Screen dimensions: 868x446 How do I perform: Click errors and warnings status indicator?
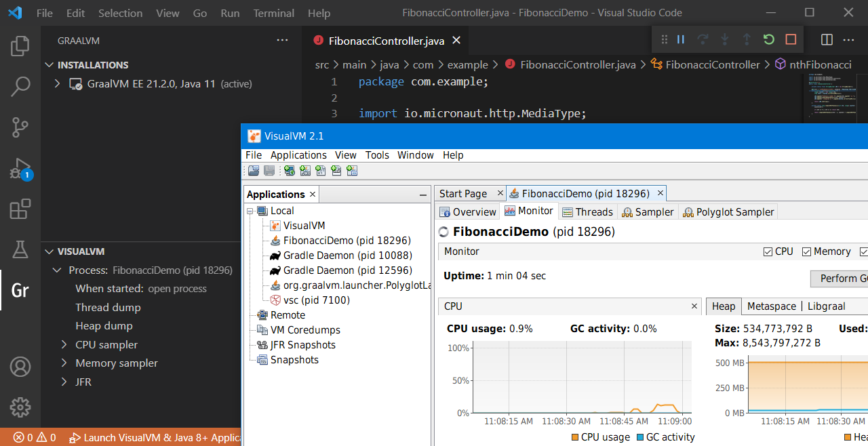click(x=35, y=438)
